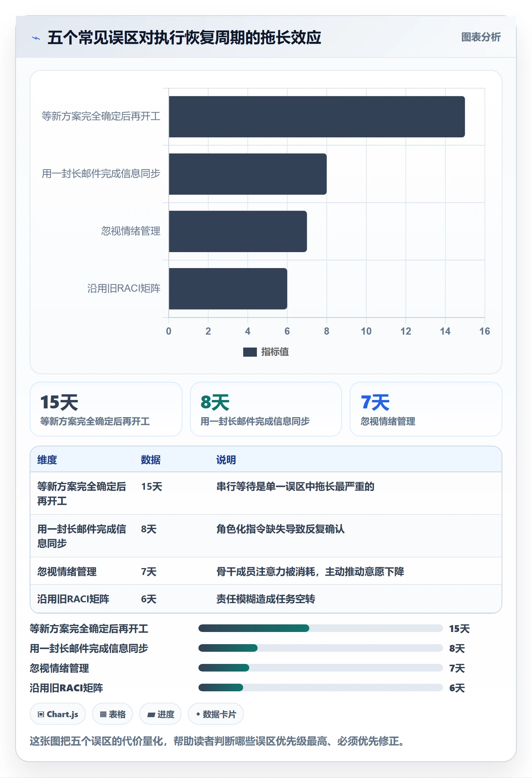532x778 pixels.
Task: Select the 用一封长邮件完成信息同步 chart bar
Action: coord(248,174)
